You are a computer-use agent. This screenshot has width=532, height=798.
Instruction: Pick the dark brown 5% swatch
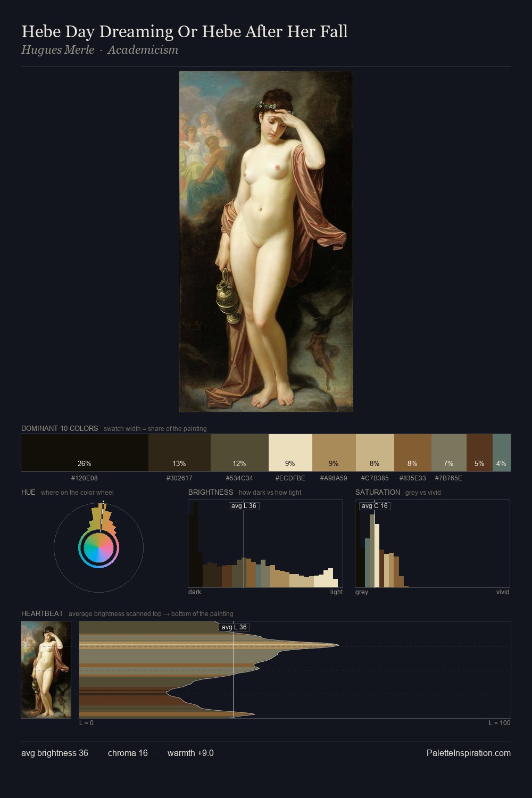click(x=479, y=453)
